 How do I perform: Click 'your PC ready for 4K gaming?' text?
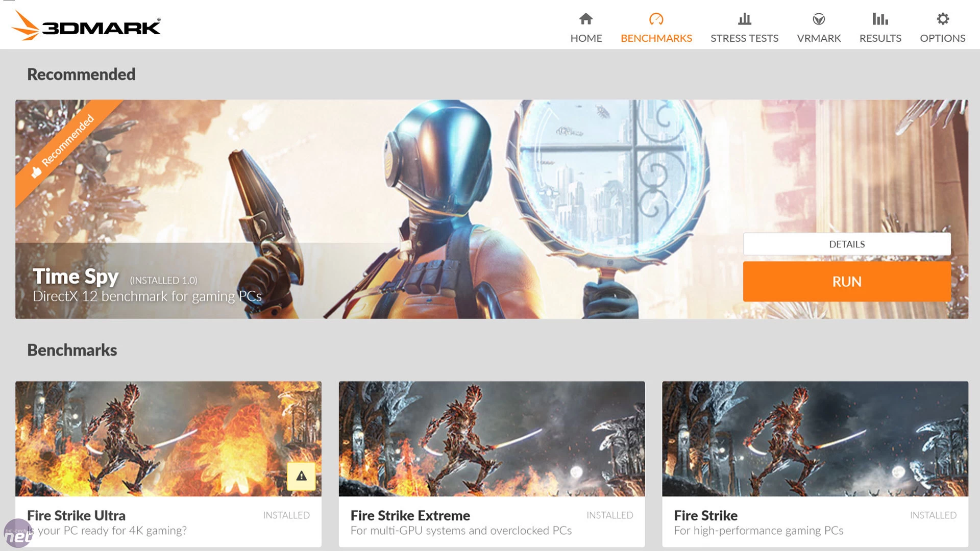(x=112, y=531)
